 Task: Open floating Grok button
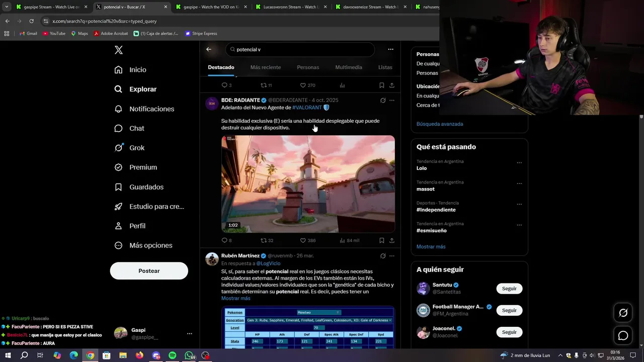(x=623, y=313)
